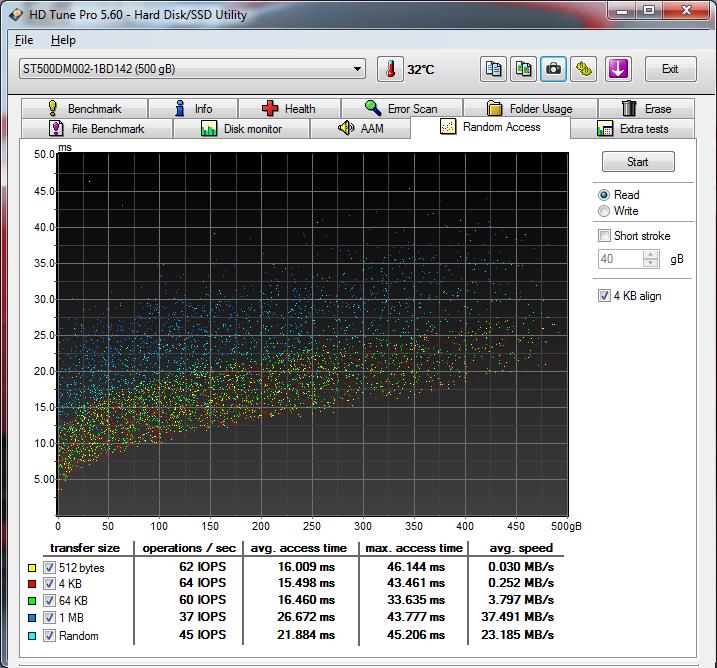Image resolution: width=717 pixels, height=668 pixels.
Task: Expand the ST500DM002 drive selection dropdown
Action: pyautogui.click(x=358, y=69)
